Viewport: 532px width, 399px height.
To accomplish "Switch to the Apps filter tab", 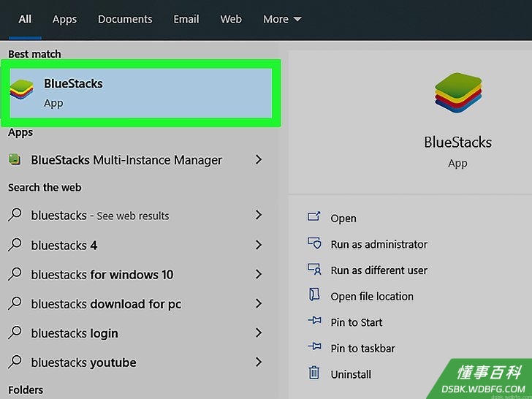I will click(x=64, y=19).
